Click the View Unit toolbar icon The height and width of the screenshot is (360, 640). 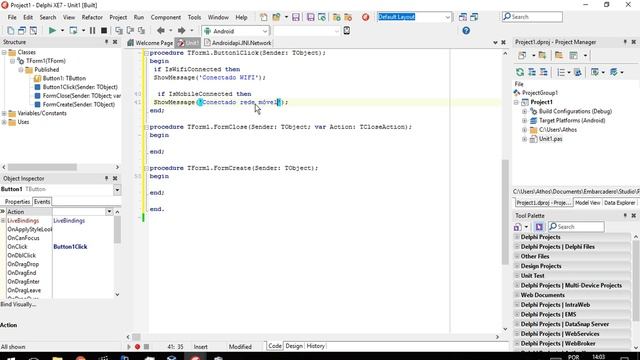pos(10,31)
